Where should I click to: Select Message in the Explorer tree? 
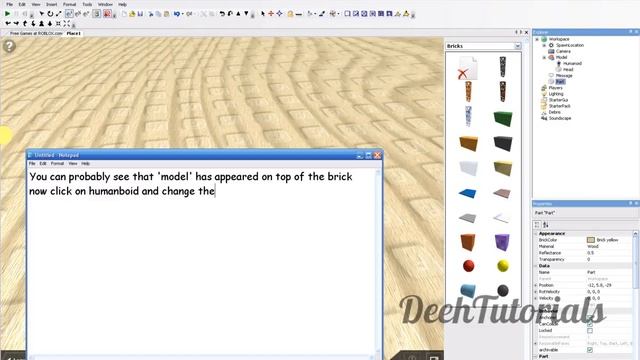coord(564,76)
